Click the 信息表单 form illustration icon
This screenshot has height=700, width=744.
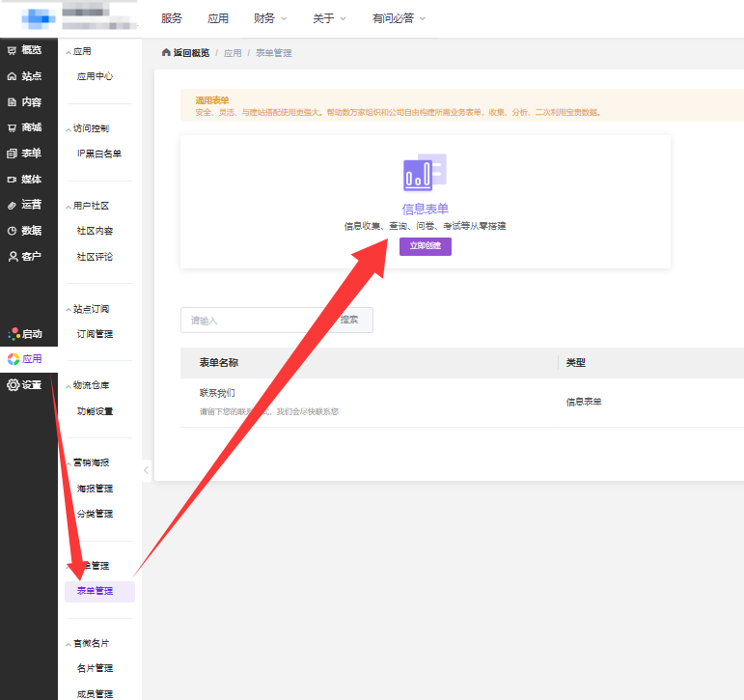click(x=425, y=173)
